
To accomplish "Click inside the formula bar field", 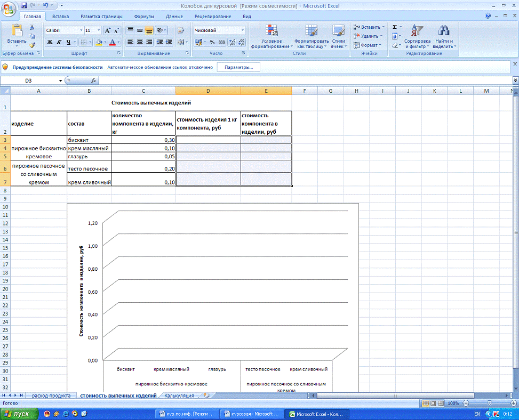I will click(304, 80).
